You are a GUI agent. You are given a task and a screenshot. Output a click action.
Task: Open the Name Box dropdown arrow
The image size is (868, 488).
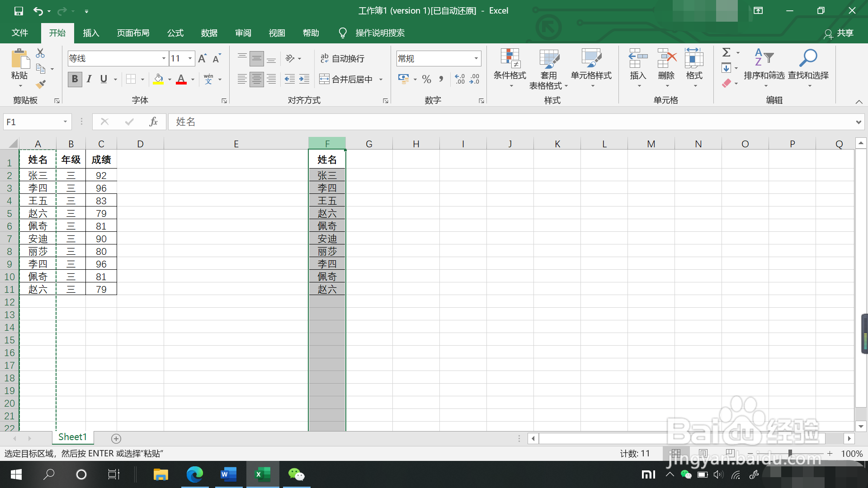pyautogui.click(x=65, y=122)
